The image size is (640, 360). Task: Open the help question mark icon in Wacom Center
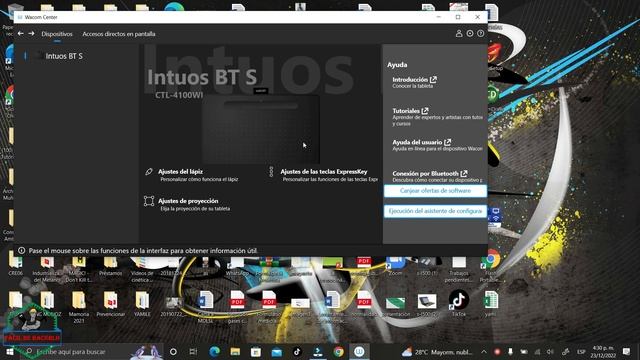click(480, 33)
